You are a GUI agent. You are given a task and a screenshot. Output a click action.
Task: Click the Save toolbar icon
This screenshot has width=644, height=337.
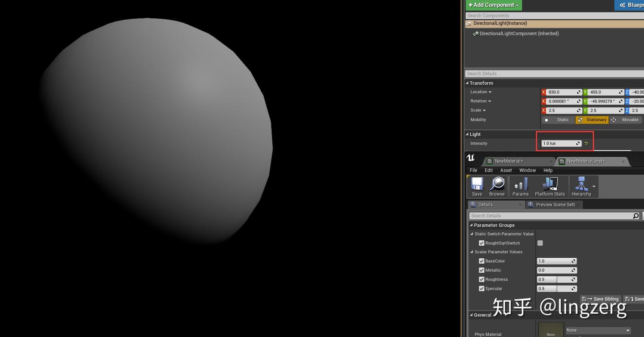pos(477,186)
